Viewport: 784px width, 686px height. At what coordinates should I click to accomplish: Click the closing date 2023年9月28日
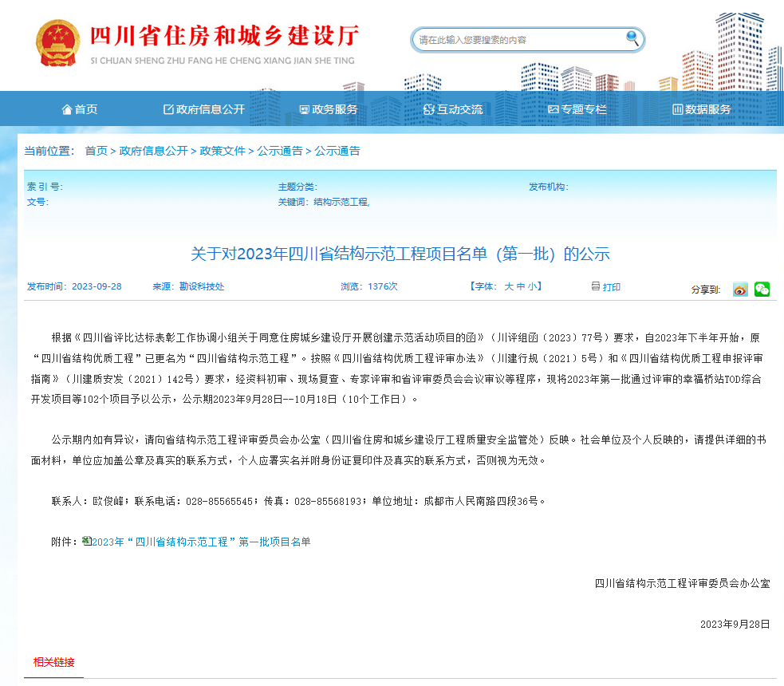tap(735, 624)
